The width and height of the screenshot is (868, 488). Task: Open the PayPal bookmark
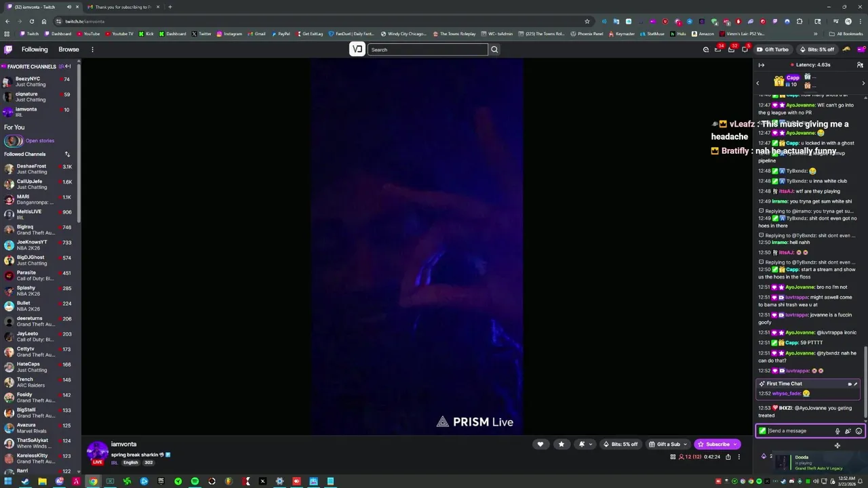(x=281, y=34)
